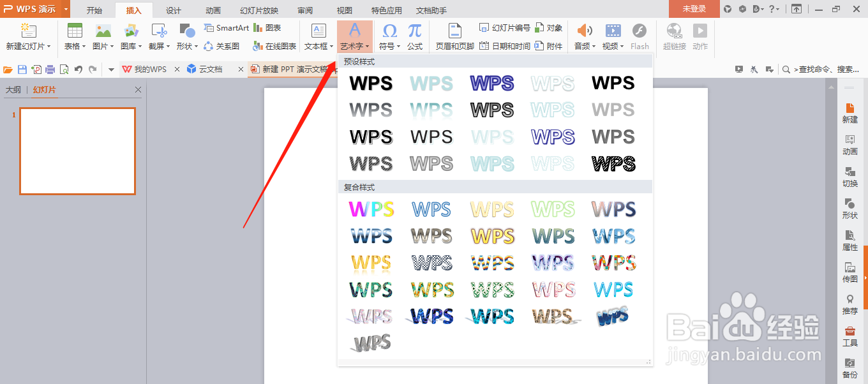Open 传图 in right sidebar
The width and height of the screenshot is (868, 384).
click(849, 272)
